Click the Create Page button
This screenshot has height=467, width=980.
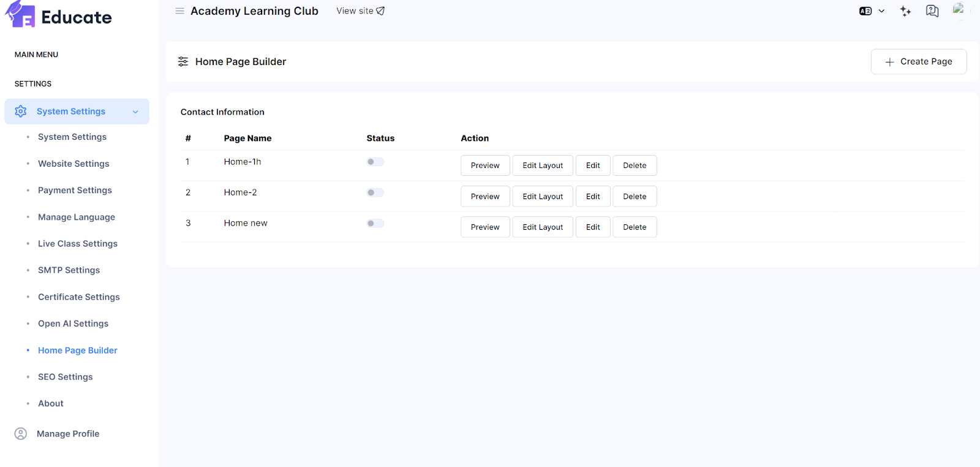918,62
